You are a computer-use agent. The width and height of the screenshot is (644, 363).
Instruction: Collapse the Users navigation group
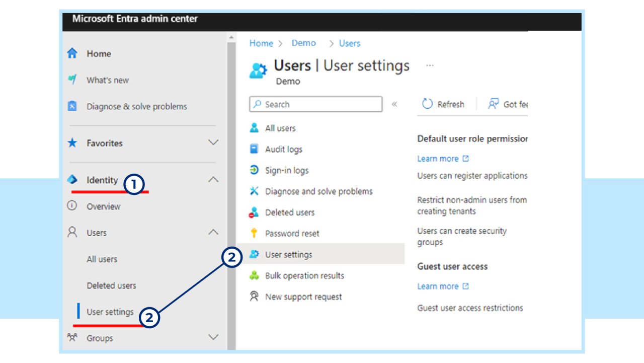(x=213, y=233)
